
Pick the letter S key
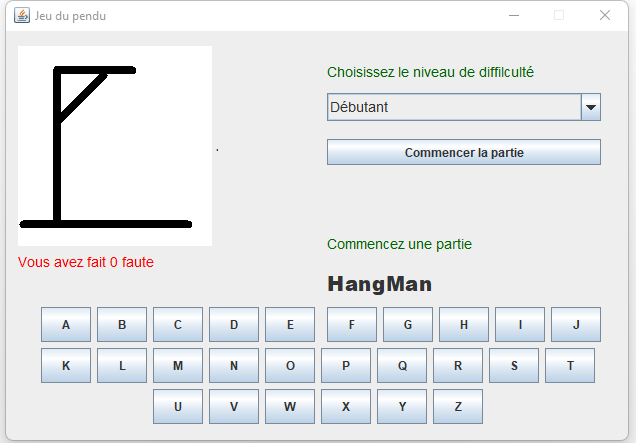(514, 366)
